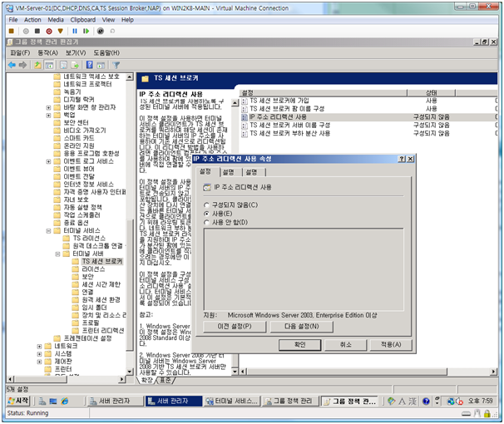This screenshot has height=424, width=504.
Task: Click the gray forward arrow icon
Action: tap(22, 65)
